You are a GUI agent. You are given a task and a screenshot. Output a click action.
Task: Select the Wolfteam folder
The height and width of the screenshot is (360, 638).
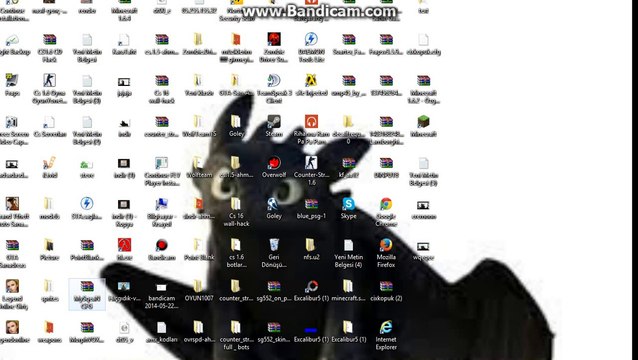point(199,167)
